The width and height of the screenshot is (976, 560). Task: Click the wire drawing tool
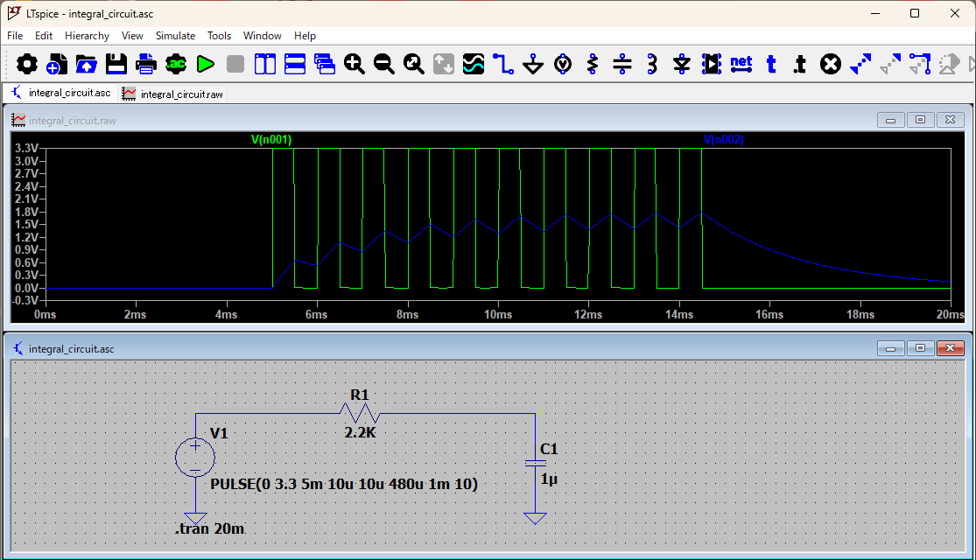click(503, 64)
